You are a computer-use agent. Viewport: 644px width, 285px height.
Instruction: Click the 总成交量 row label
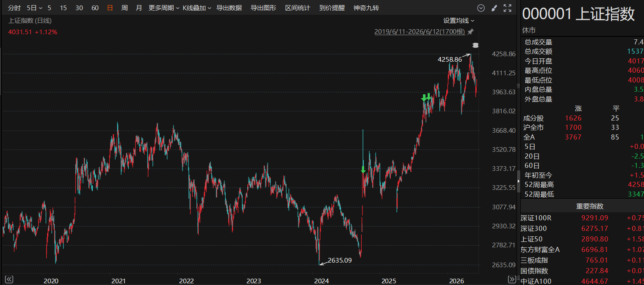[x=539, y=42]
